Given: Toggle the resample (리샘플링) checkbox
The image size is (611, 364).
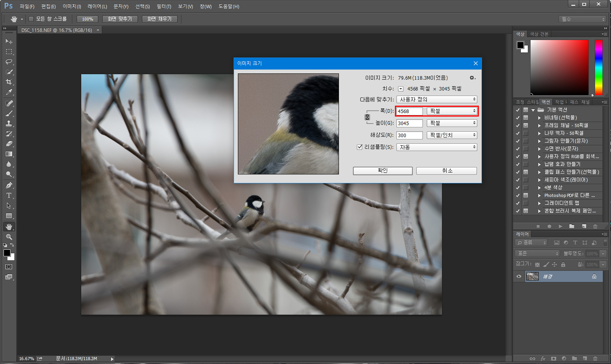Looking at the screenshot, I should 360,147.
